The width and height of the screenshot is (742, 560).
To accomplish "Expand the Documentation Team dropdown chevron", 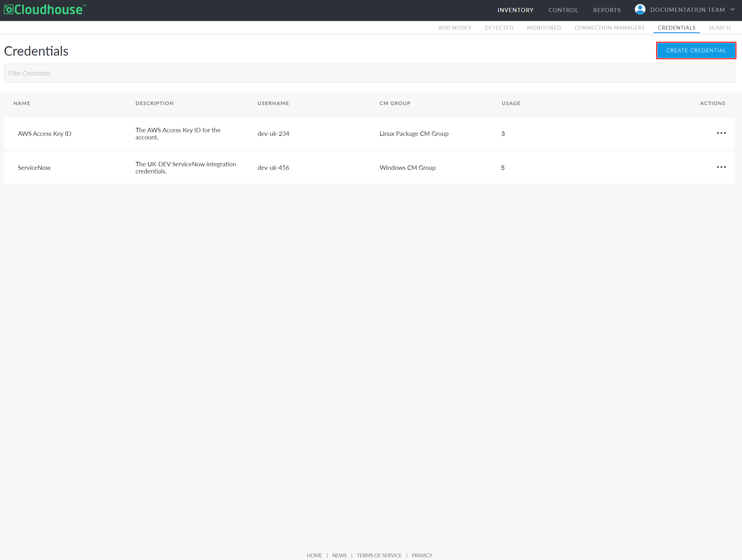I will [x=733, y=9].
